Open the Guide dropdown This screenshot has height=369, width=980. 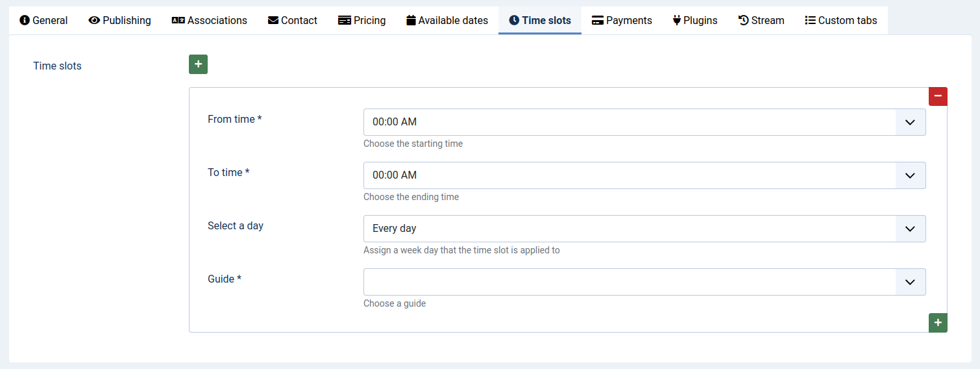tap(644, 282)
